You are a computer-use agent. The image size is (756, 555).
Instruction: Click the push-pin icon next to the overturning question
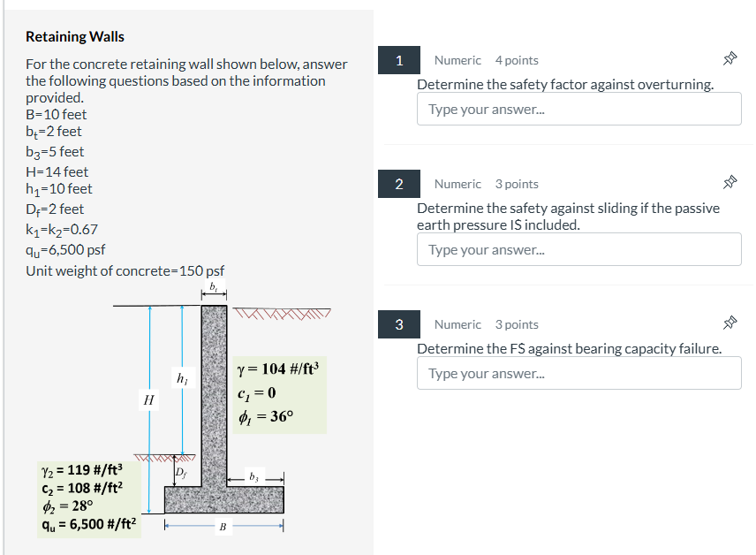(730, 58)
